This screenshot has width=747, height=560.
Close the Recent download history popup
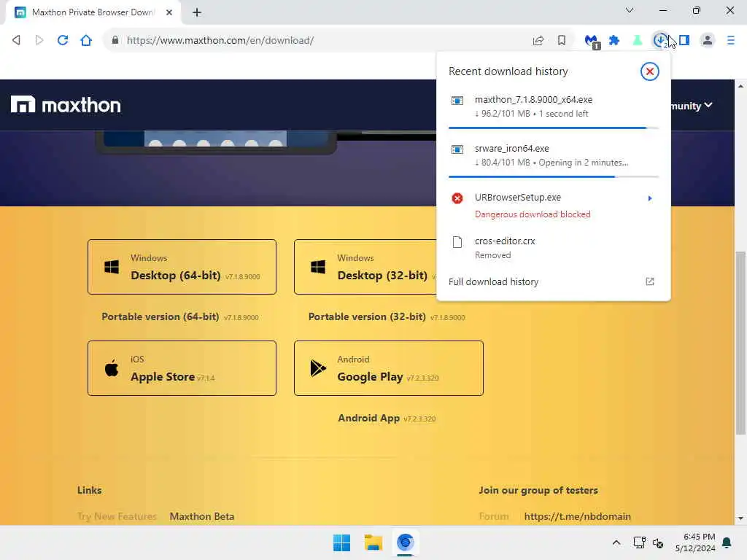coord(649,71)
